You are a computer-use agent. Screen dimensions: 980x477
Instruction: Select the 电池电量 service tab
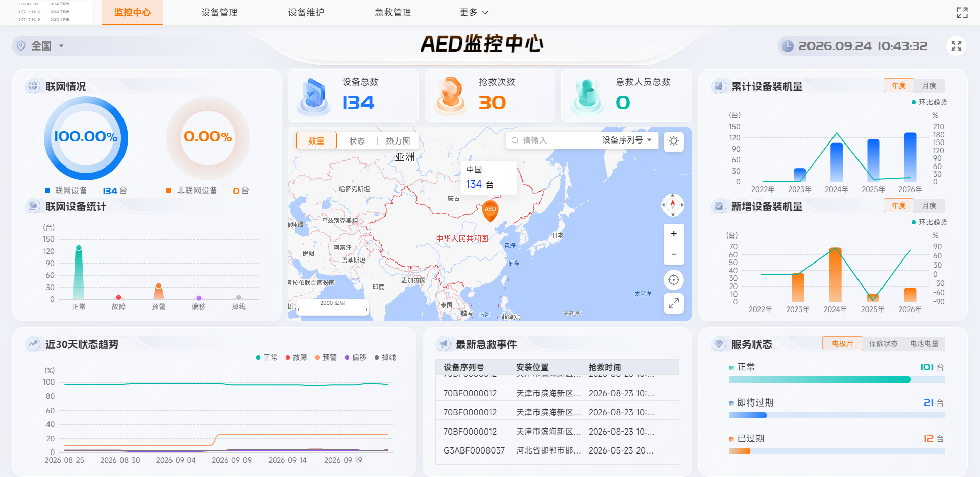pyautogui.click(x=924, y=343)
